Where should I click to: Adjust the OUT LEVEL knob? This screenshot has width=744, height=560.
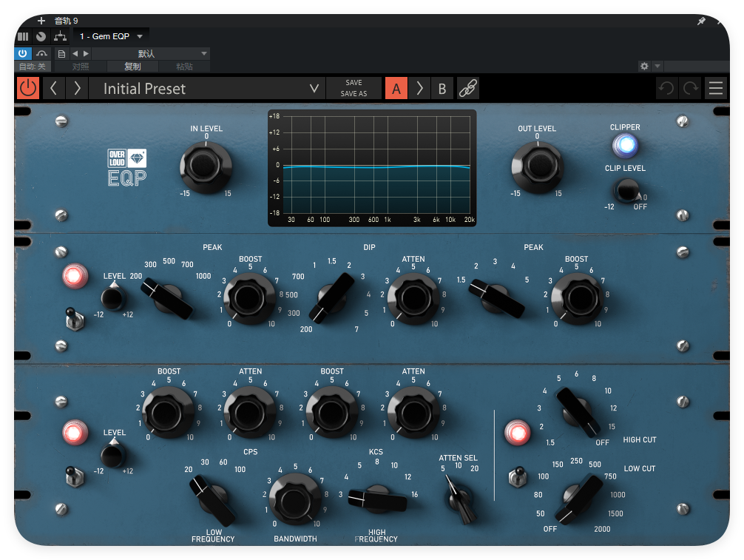click(x=537, y=167)
